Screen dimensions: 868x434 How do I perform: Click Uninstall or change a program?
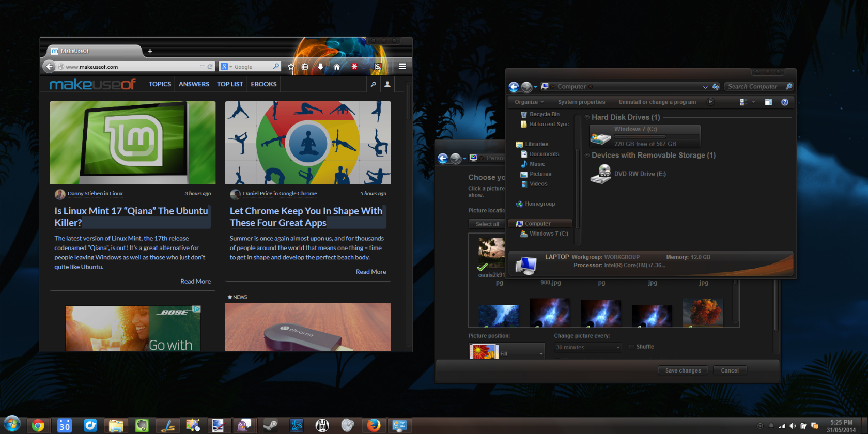[657, 102]
